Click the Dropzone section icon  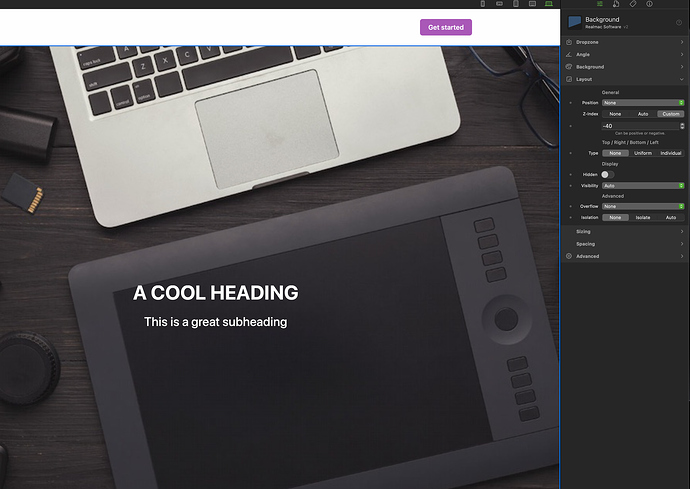point(569,42)
